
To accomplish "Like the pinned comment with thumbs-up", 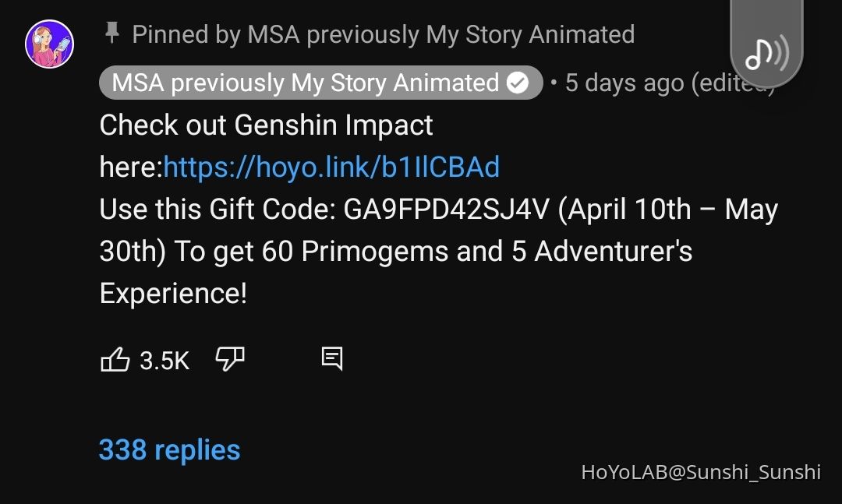I will pos(115,360).
